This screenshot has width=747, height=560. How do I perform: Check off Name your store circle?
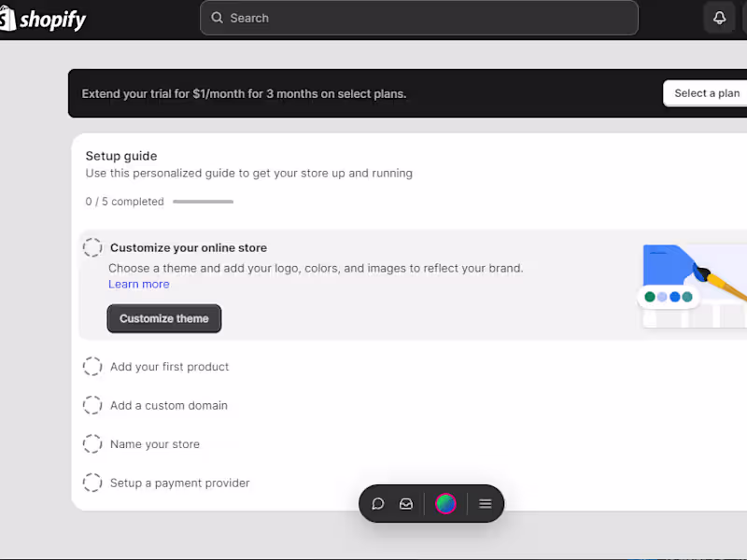click(92, 444)
